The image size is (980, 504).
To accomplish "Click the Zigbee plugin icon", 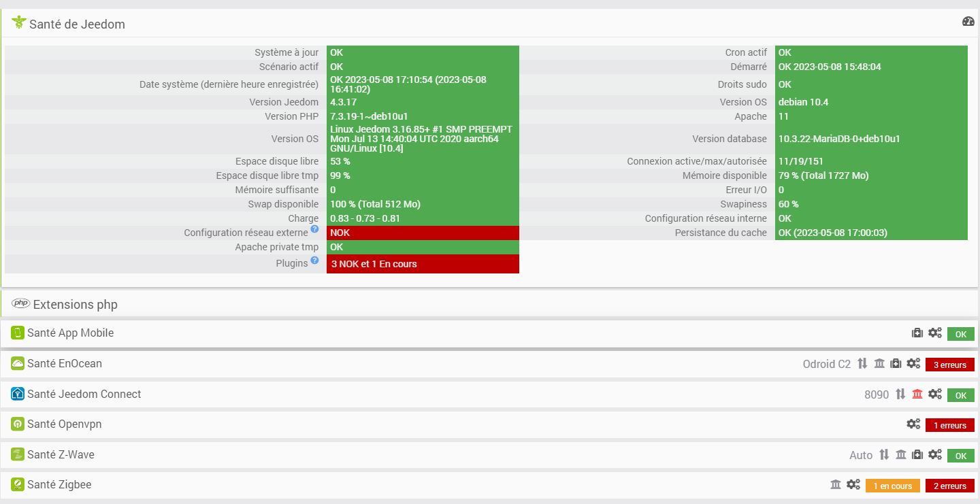I will click(x=18, y=485).
